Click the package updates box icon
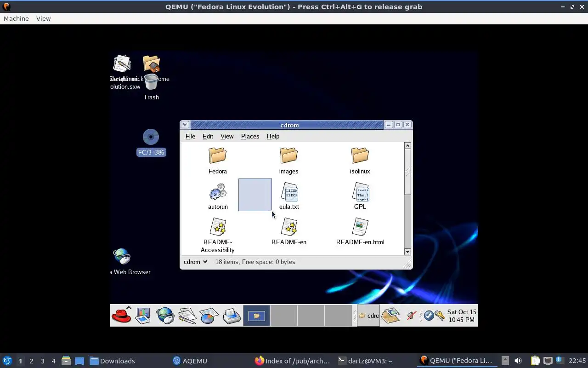588x368 pixels. tap(390, 316)
